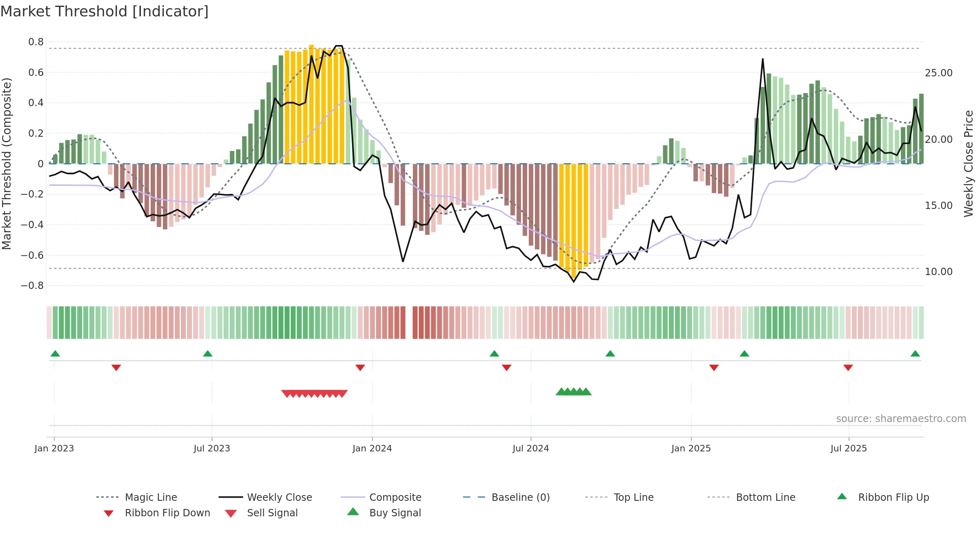Click the 0.8 left axis tick label
980x551 pixels.
tap(36, 42)
